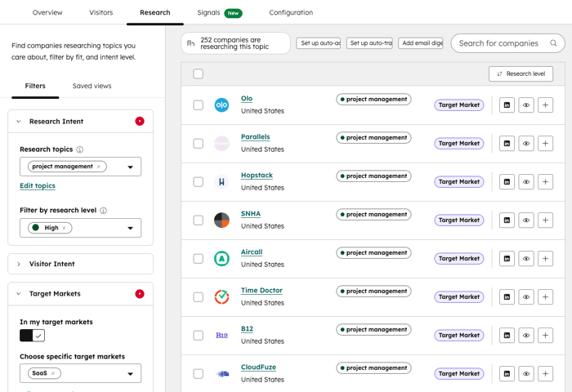572x392 pixels.
Task: Click info icon beside Research topics
Action: (x=80, y=150)
